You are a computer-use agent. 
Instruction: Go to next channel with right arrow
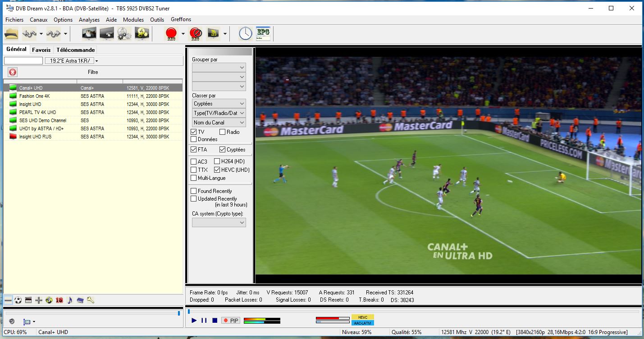[x=53, y=33]
